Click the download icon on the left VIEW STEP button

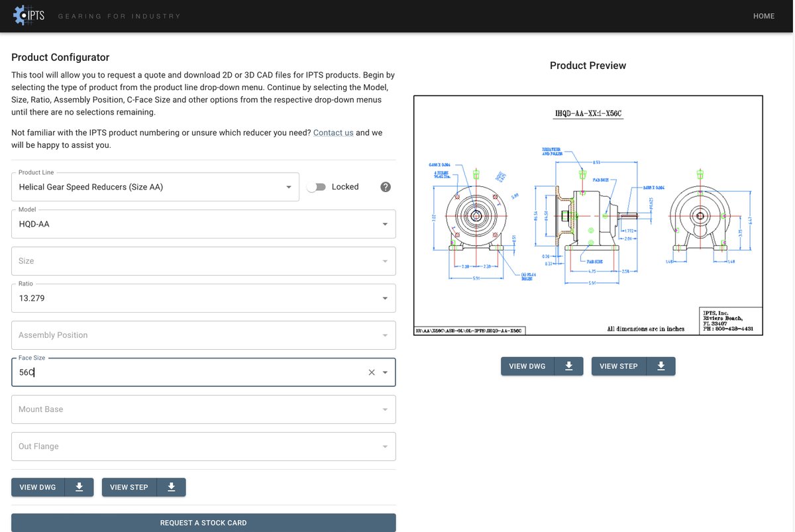pos(171,487)
